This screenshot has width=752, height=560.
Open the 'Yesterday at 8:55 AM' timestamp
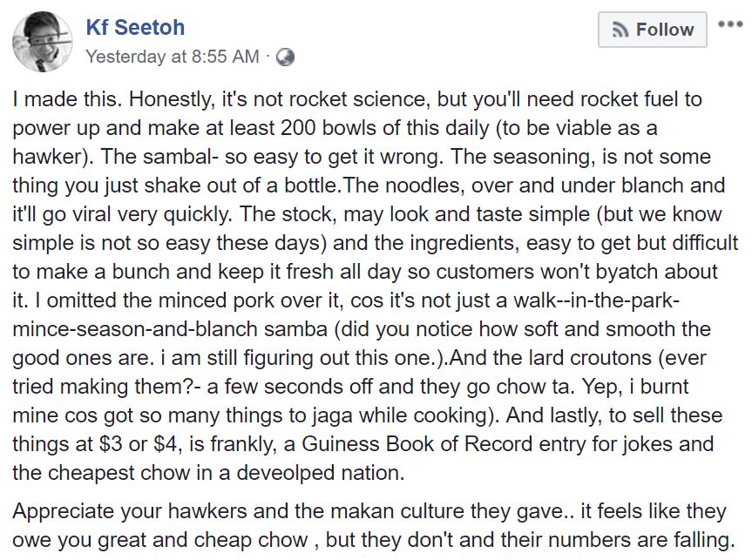pyautogui.click(x=172, y=57)
